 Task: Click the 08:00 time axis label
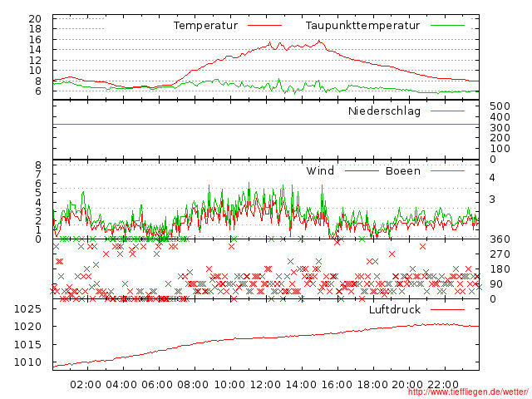click(193, 385)
